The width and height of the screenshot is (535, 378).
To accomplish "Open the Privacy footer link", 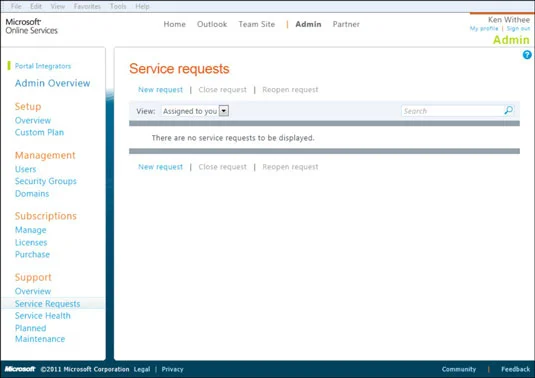I will pyautogui.click(x=172, y=369).
